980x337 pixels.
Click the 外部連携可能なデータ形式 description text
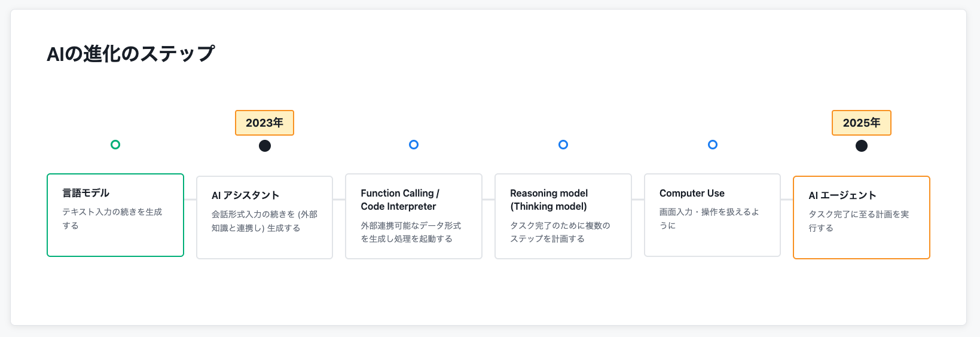(x=411, y=226)
